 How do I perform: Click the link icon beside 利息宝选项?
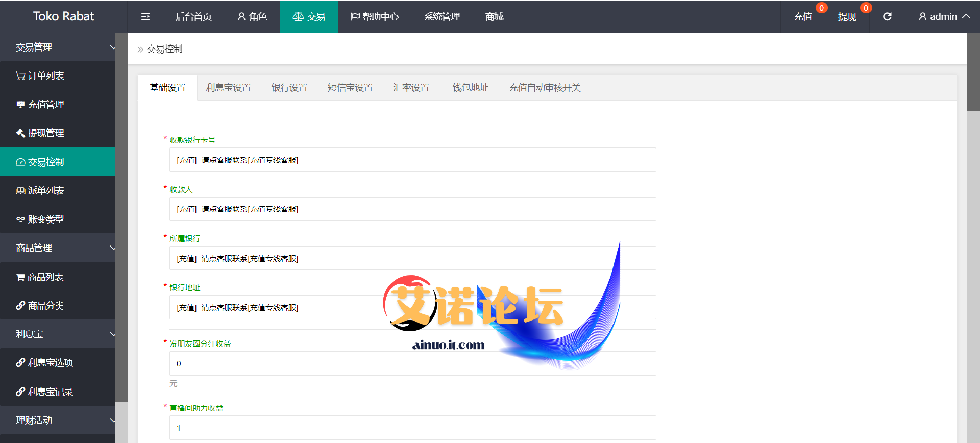pyautogui.click(x=20, y=363)
